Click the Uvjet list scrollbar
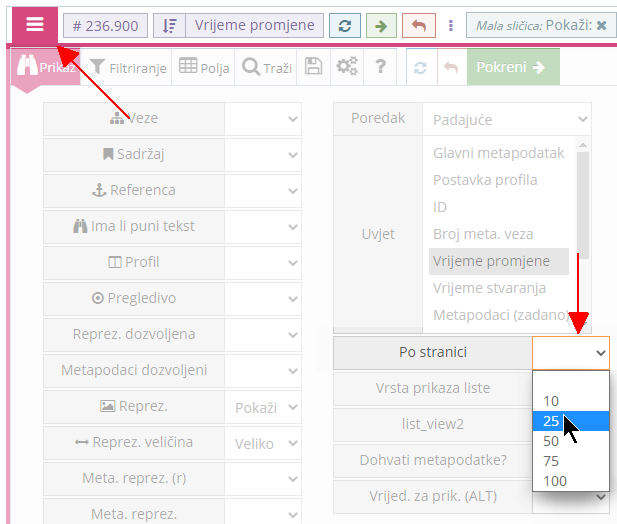 point(583,205)
